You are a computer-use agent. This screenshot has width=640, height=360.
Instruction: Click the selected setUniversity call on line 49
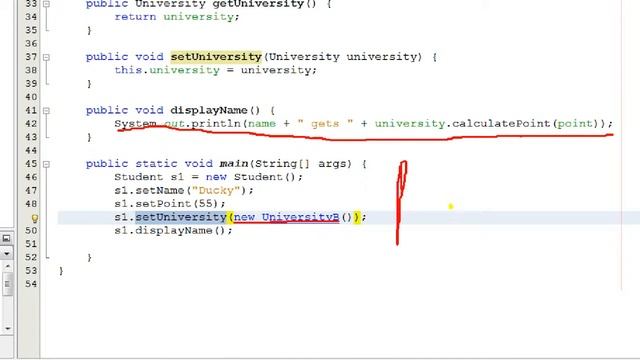[x=181, y=217]
